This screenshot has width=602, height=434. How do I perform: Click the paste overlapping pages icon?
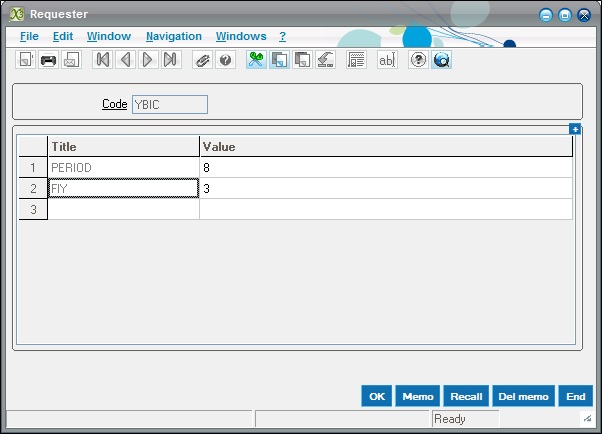302,60
